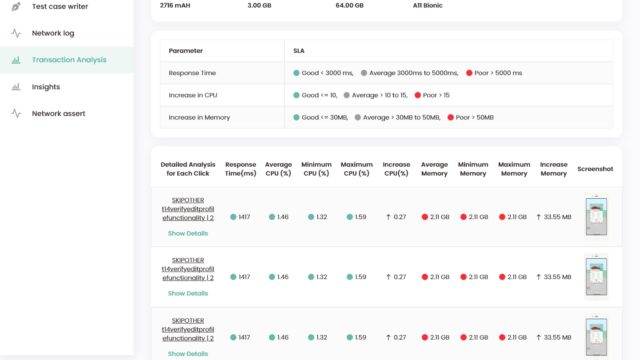Click the 64.00 GB storage value

[x=349, y=6]
